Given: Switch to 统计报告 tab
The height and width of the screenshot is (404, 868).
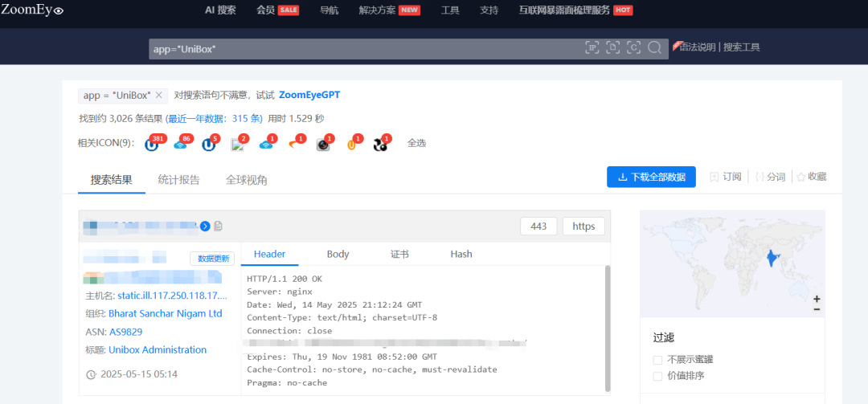Looking at the screenshot, I should [178, 179].
